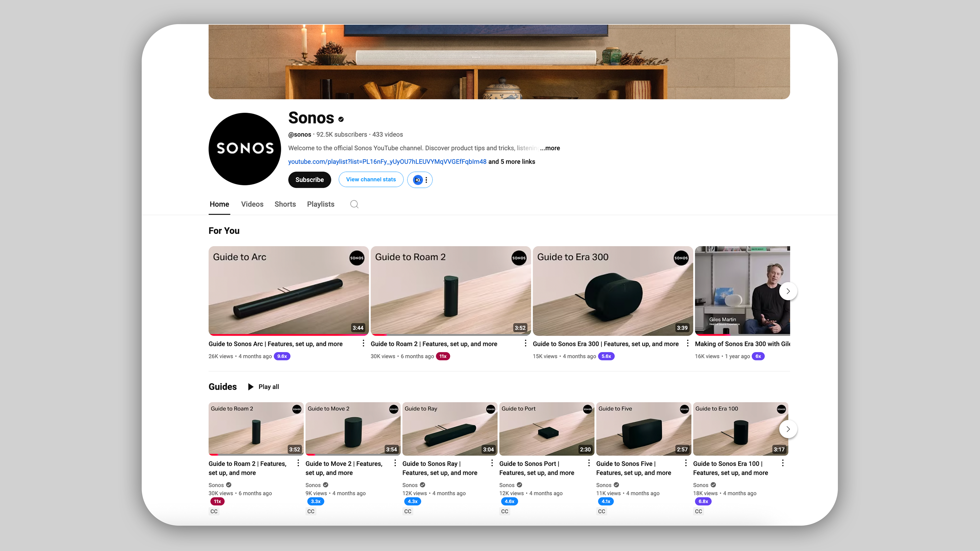This screenshot has width=980, height=551.
Task: Click the CC label under Guide to Sonos Ray
Action: (x=408, y=511)
